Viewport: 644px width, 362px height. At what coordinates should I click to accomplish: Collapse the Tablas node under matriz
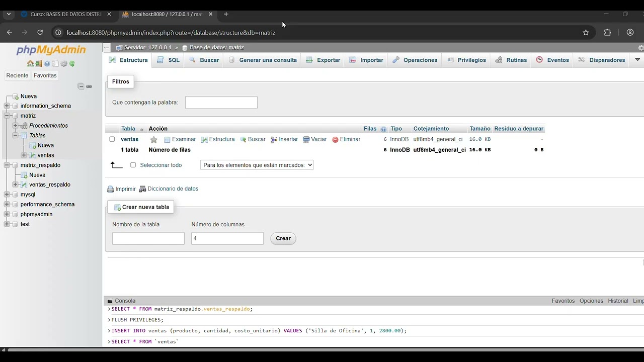click(x=15, y=135)
